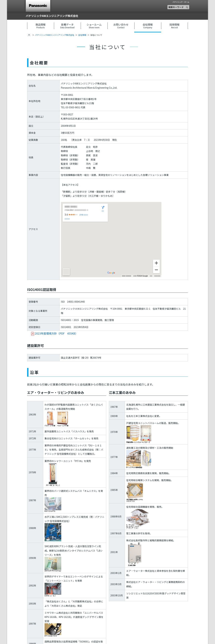This screenshot has height=644, width=215.
Task: Click the TEL 03-5565-9651 text
Action: 73,108
